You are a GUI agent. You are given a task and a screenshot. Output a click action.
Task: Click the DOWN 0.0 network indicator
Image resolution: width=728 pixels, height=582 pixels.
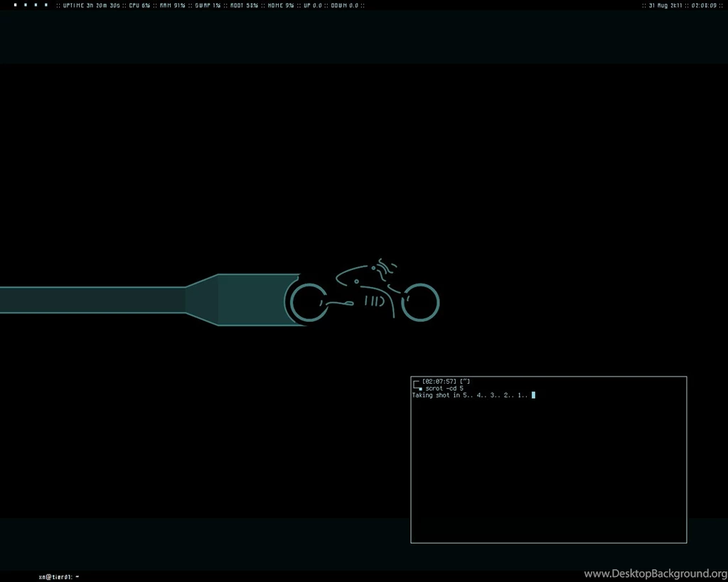(344, 5)
